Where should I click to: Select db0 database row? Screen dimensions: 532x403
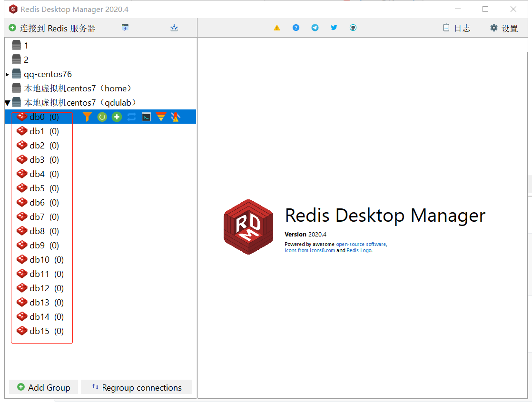tap(101, 117)
